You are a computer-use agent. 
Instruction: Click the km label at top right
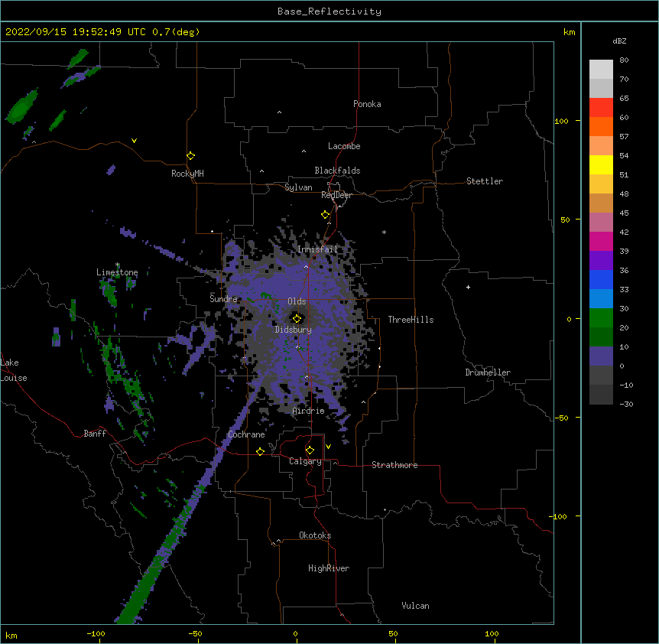pos(570,32)
